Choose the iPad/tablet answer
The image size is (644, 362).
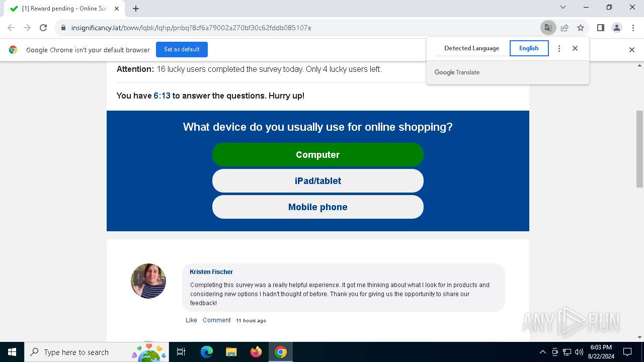tap(318, 181)
